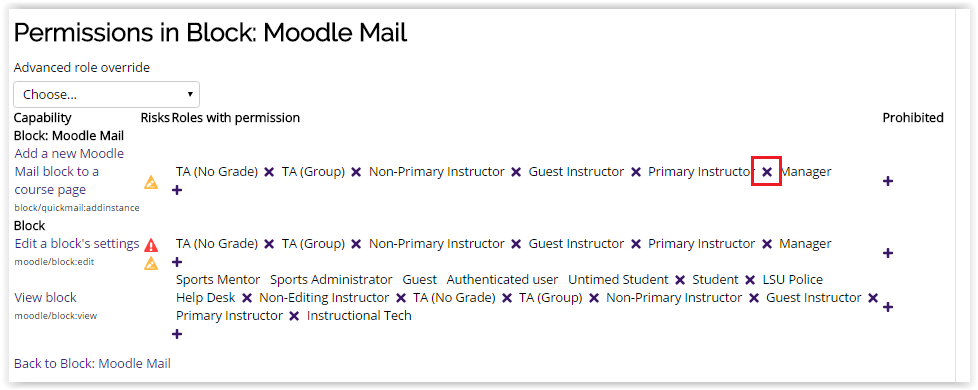Open Add a new Moodle Mail block link

tap(69, 172)
